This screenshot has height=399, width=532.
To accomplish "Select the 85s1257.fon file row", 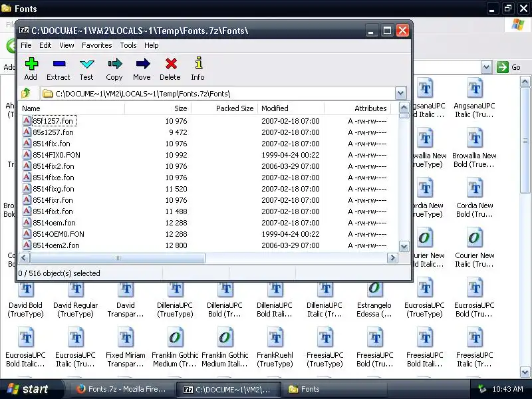I will [207, 132].
